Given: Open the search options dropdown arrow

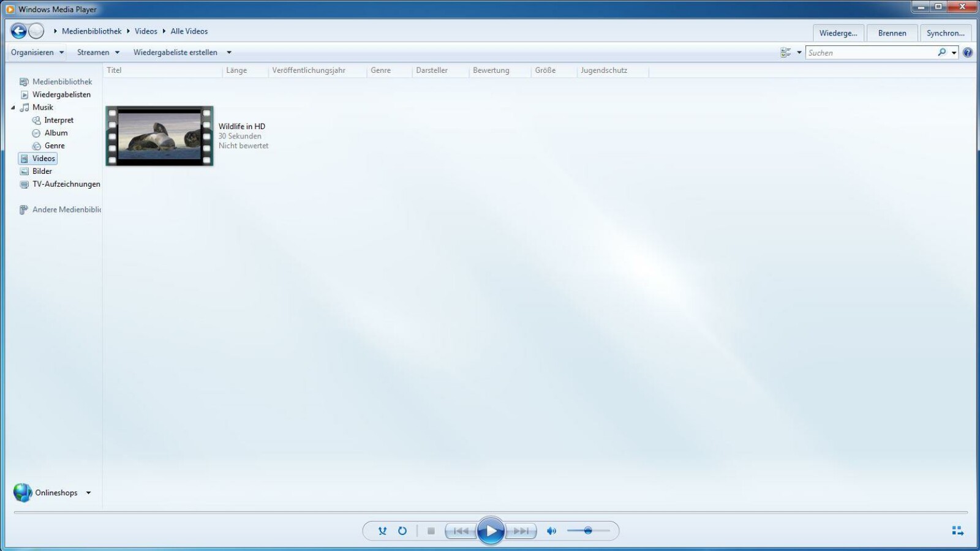Looking at the screenshot, I should [955, 52].
